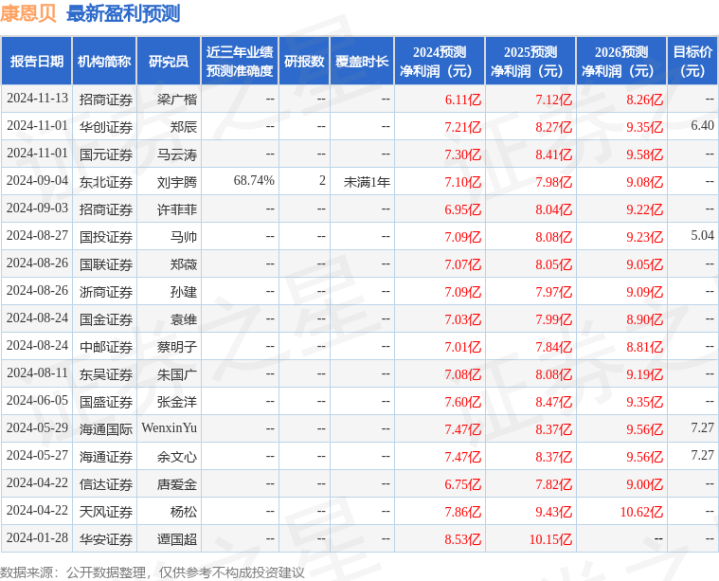The width and height of the screenshot is (719, 581).
Task: Select institution 国盛证券
Action: (106, 402)
